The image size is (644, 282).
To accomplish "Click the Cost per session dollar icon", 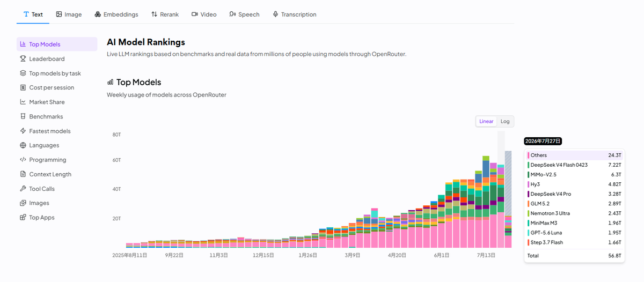I will pyautogui.click(x=23, y=87).
